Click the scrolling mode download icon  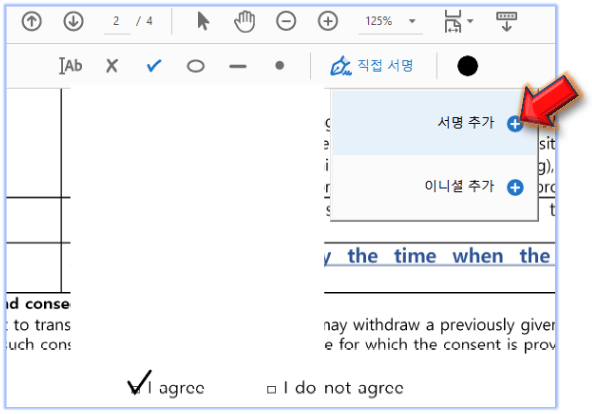506,22
